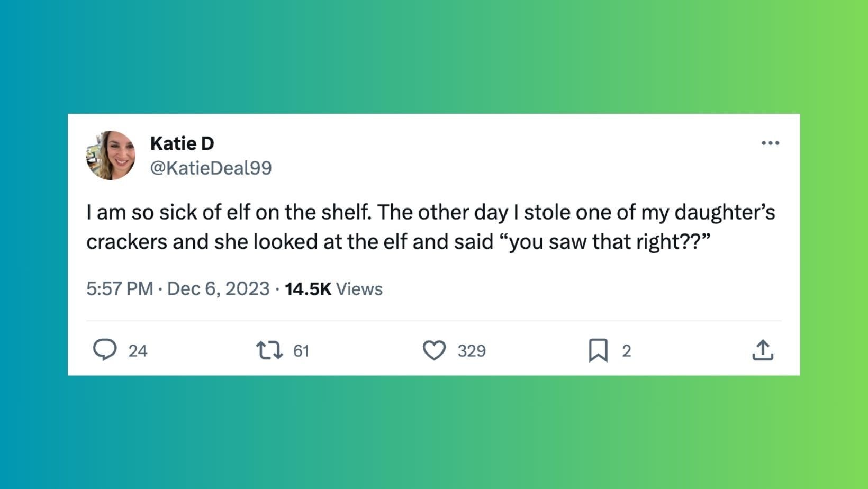Screen dimensions: 868x489
Task: Click the reply count 24
Action: pos(138,351)
